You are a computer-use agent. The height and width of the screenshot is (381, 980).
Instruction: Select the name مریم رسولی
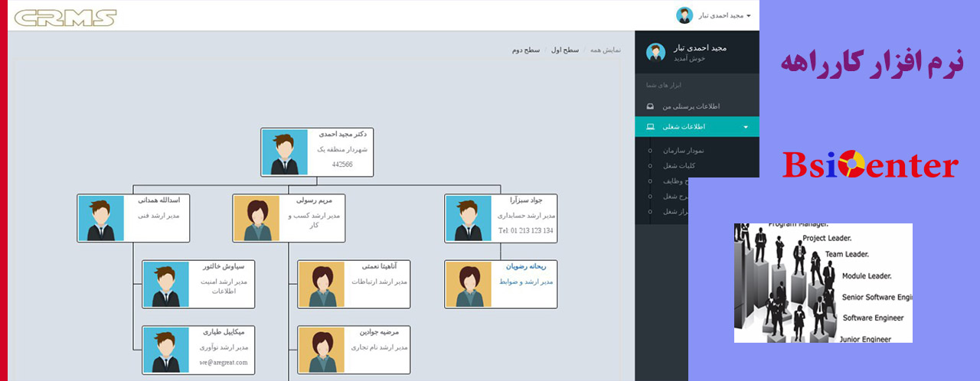tap(316, 200)
